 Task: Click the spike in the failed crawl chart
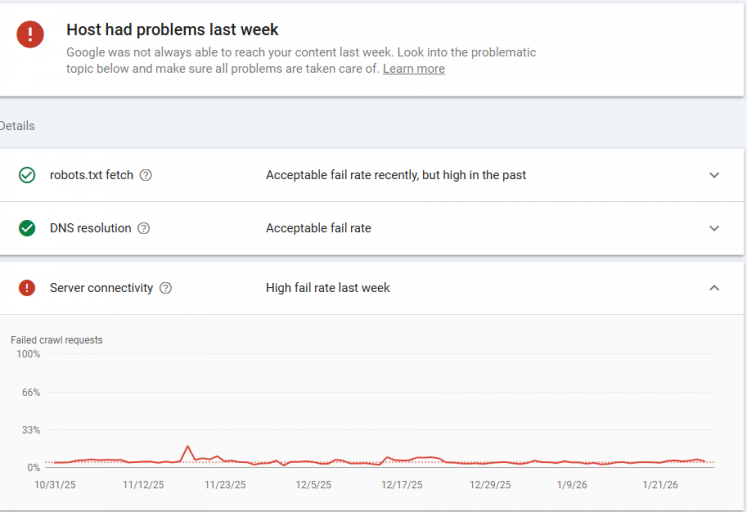click(x=188, y=447)
